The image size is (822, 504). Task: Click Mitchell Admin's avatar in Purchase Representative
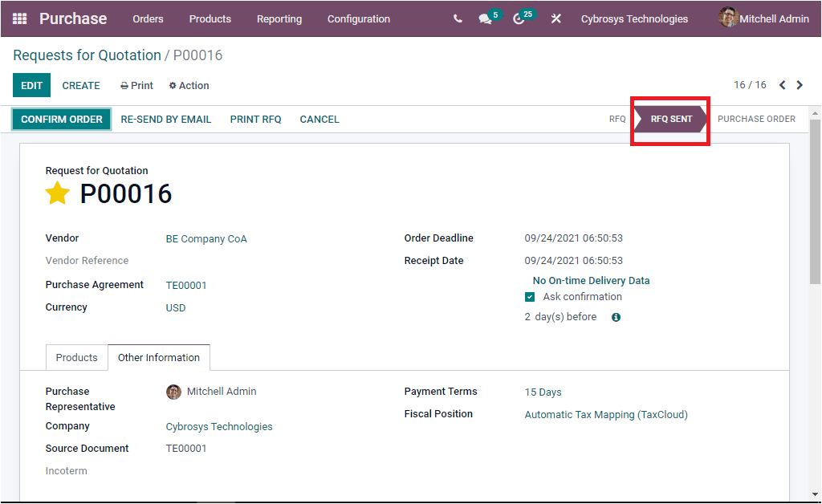tap(173, 392)
